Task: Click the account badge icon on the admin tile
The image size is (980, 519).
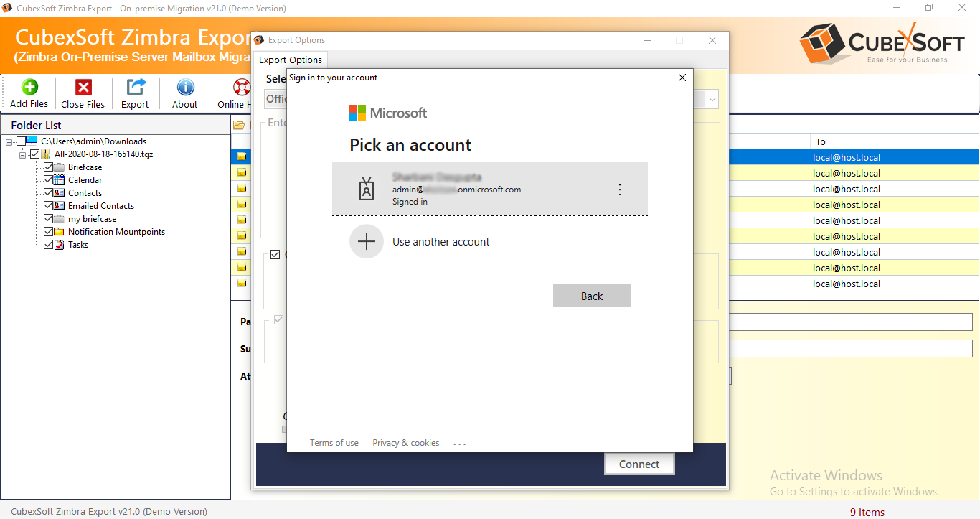Action: [x=367, y=190]
